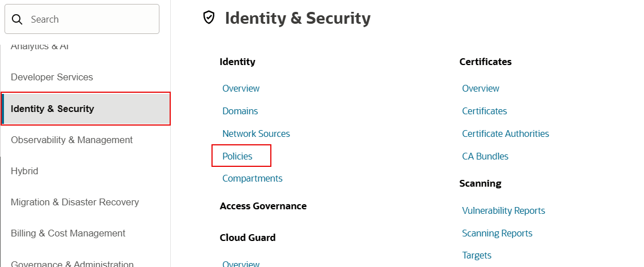Open the Network Sources link
The width and height of the screenshot is (644, 267).
point(256,133)
